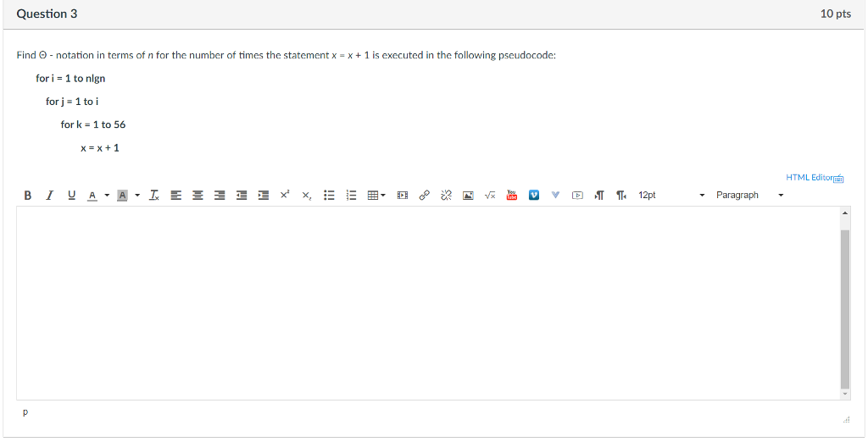The width and height of the screenshot is (868, 442).
Task: Click the 'Find Θ - notation' question sentence
Action: click(287, 55)
